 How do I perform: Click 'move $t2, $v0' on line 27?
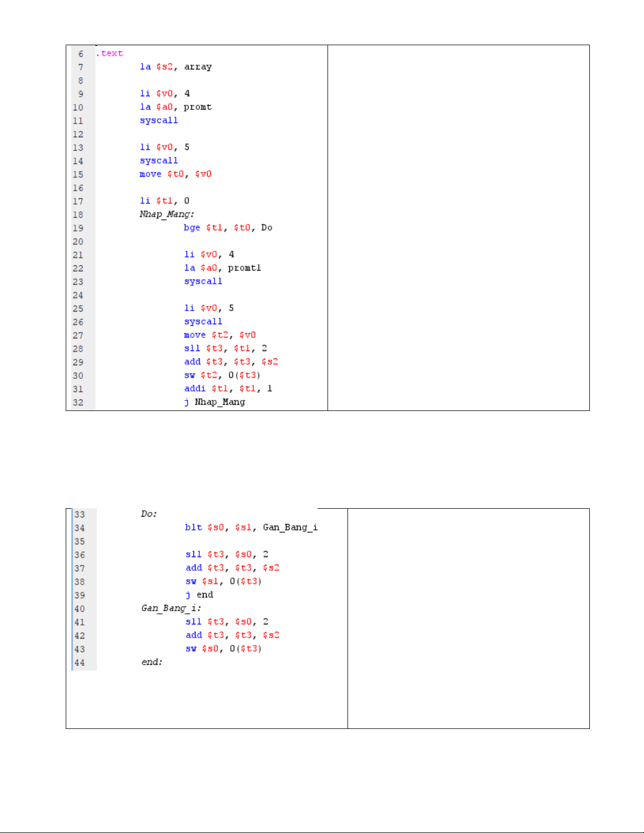pos(220,335)
